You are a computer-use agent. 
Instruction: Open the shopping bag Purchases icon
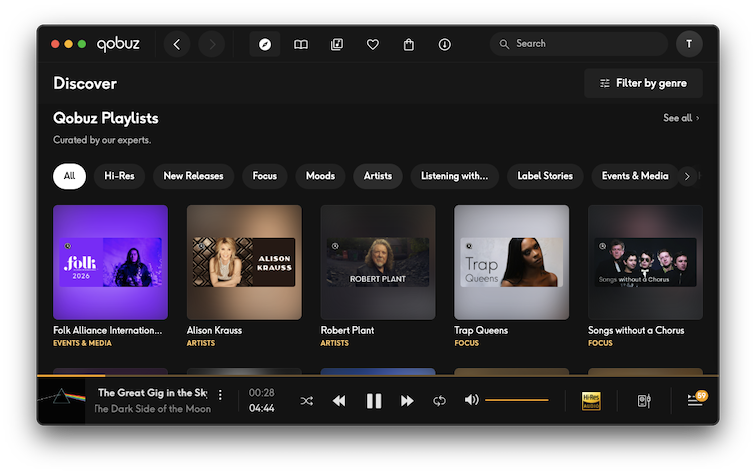409,44
